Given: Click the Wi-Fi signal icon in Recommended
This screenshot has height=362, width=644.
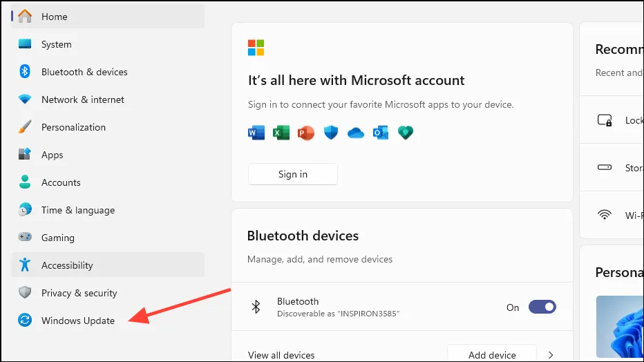Looking at the screenshot, I should (x=605, y=215).
